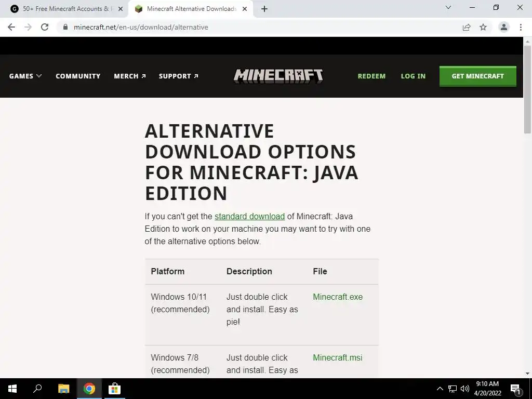Open the tab search chevron in Chrome
This screenshot has height=399, width=532.
(448, 7)
